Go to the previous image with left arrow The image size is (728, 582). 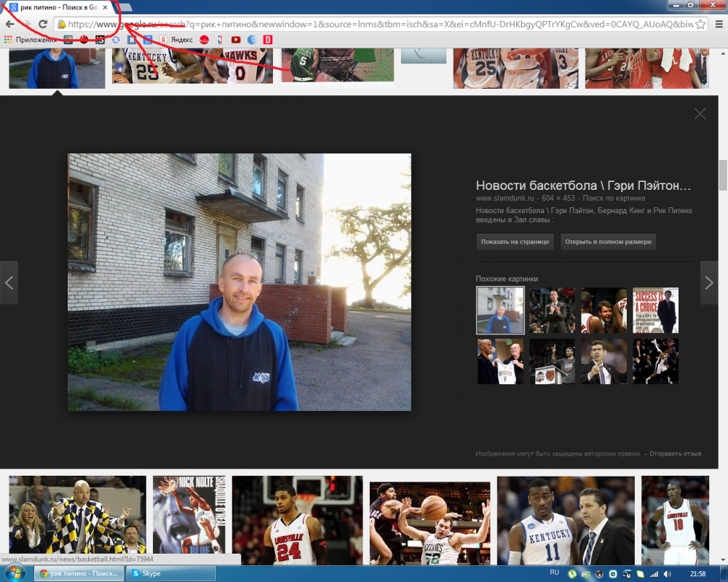pos(9,282)
